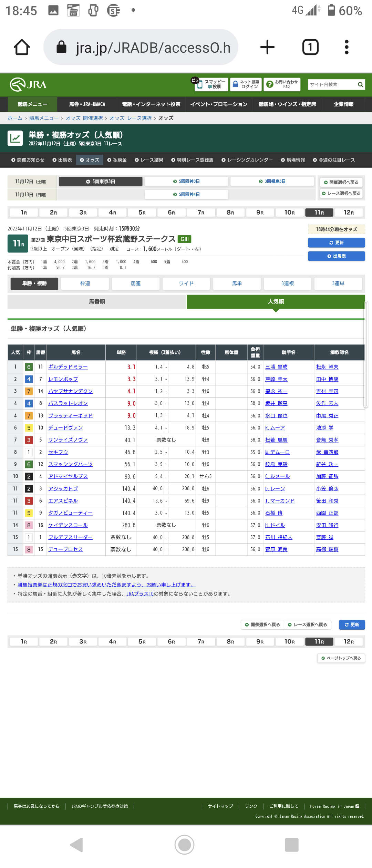Open スマッピー QR投票
The image size is (372, 868).
(x=211, y=84)
